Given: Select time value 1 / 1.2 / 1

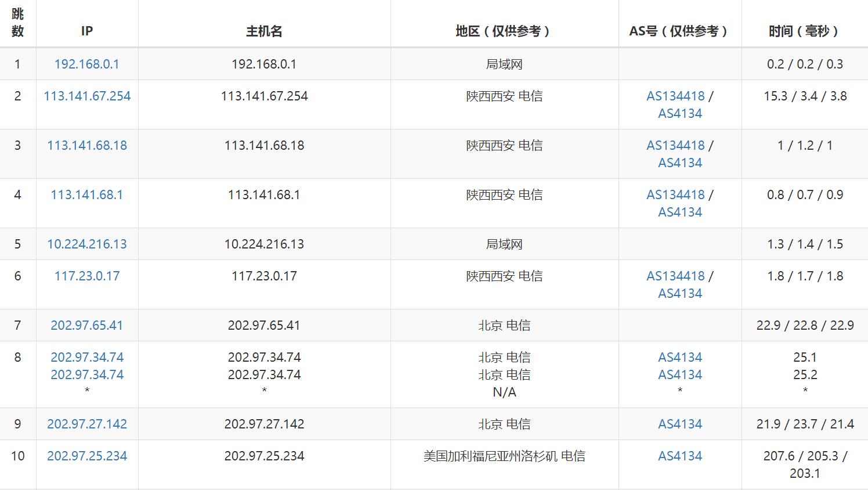Looking at the screenshot, I should 805,145.
